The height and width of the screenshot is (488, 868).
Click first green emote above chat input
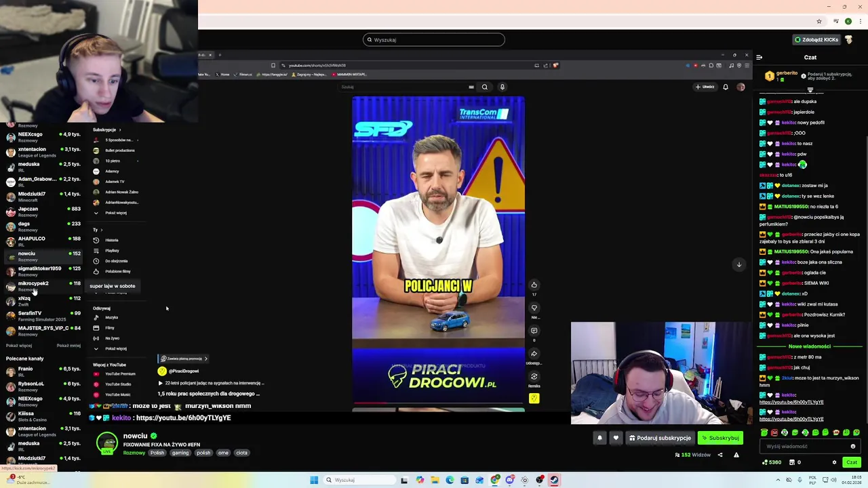(764, 432)
